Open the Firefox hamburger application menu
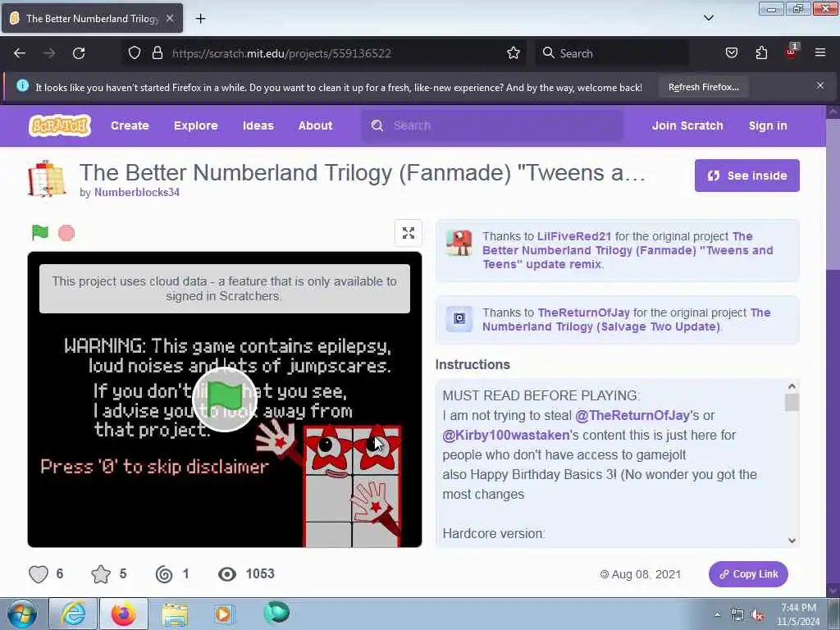This screenshot has width=840, height=630. pos(820,52)
